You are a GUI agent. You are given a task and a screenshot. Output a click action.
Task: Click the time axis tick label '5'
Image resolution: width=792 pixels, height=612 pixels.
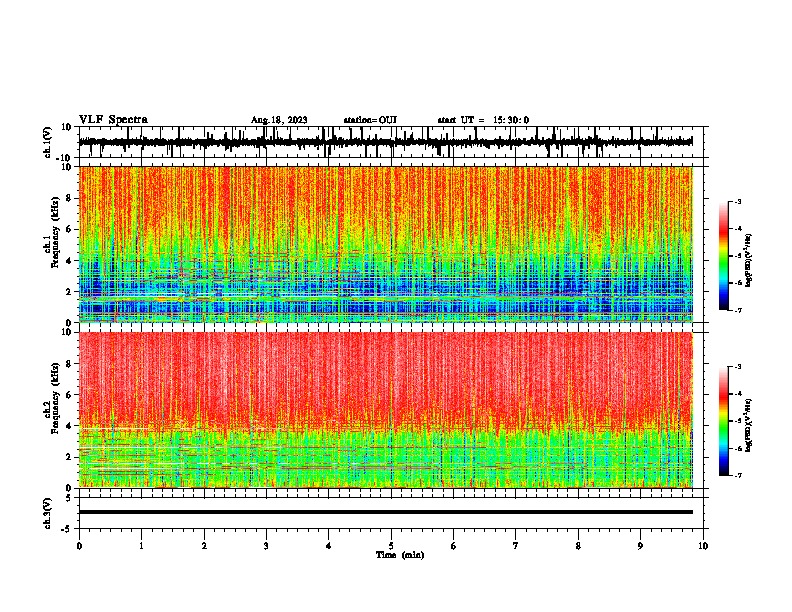tap(391, 546)
